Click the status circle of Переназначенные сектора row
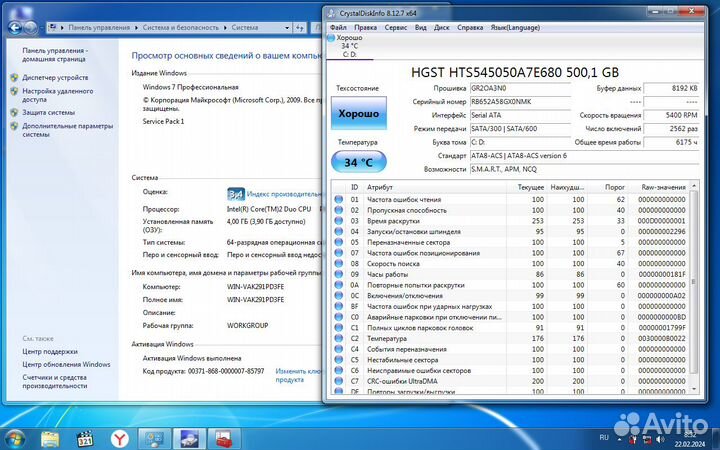Screen dimensions: 720x450 click(338, 242)
